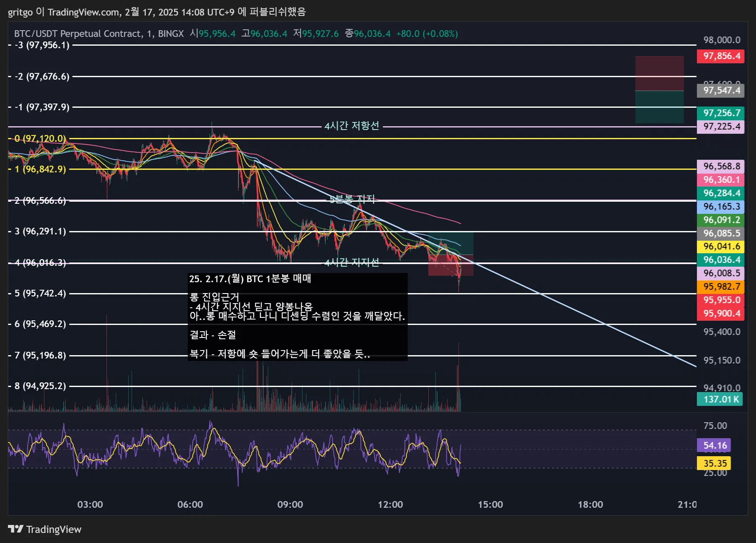Click the 97,256.7 green price label

(721, 113)
